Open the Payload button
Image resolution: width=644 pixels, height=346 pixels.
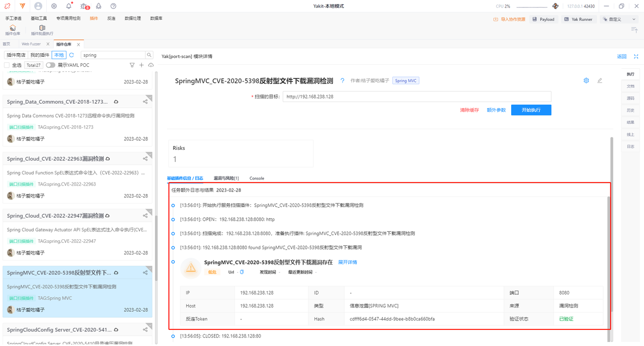click(543, 19)
